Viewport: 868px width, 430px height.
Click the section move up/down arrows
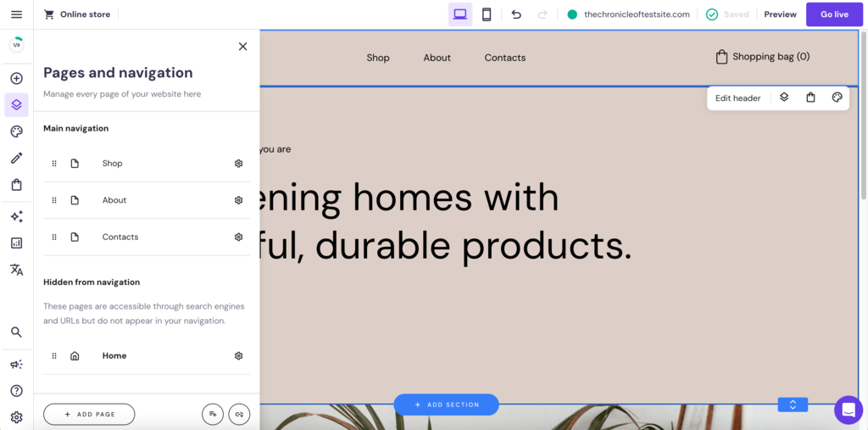tap(793, 405)
